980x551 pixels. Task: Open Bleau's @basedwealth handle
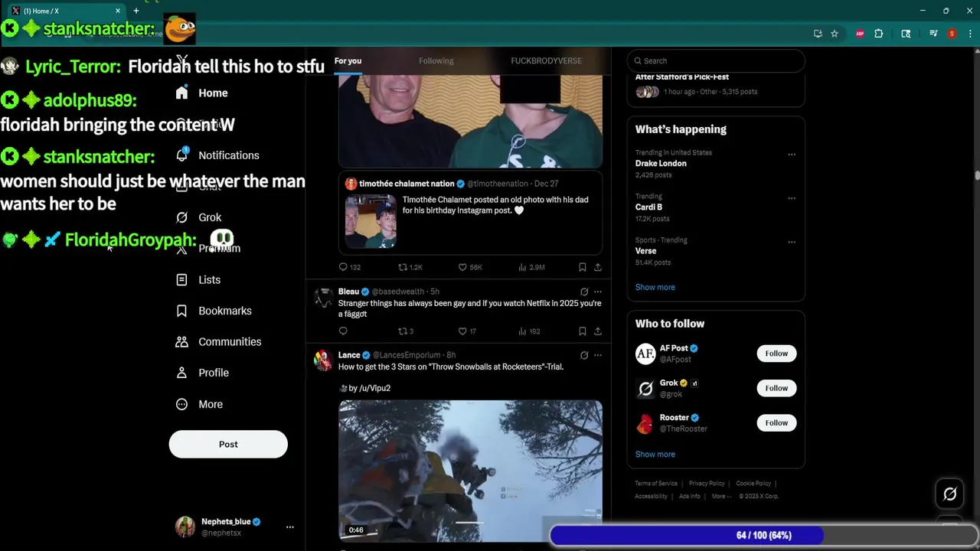398,292
